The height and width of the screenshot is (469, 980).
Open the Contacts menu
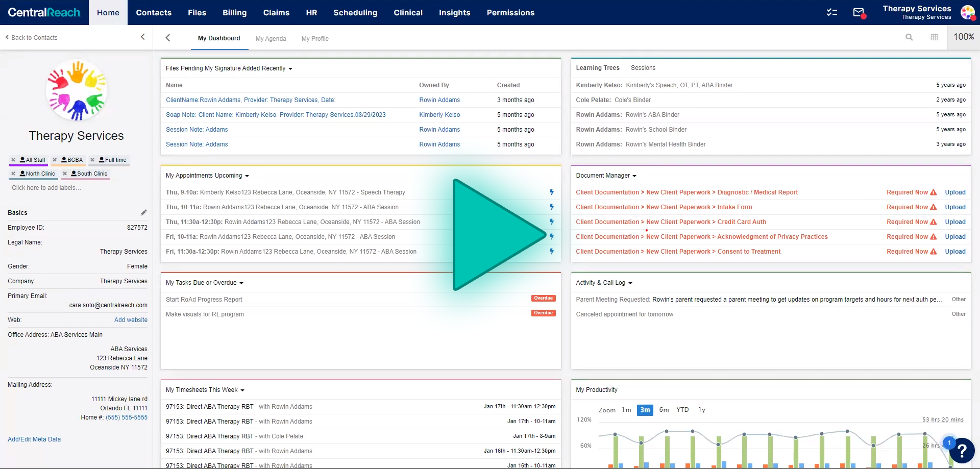154,12
